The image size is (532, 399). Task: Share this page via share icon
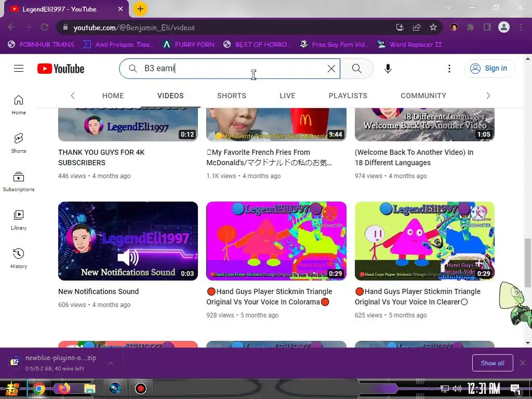coord(417,27)
